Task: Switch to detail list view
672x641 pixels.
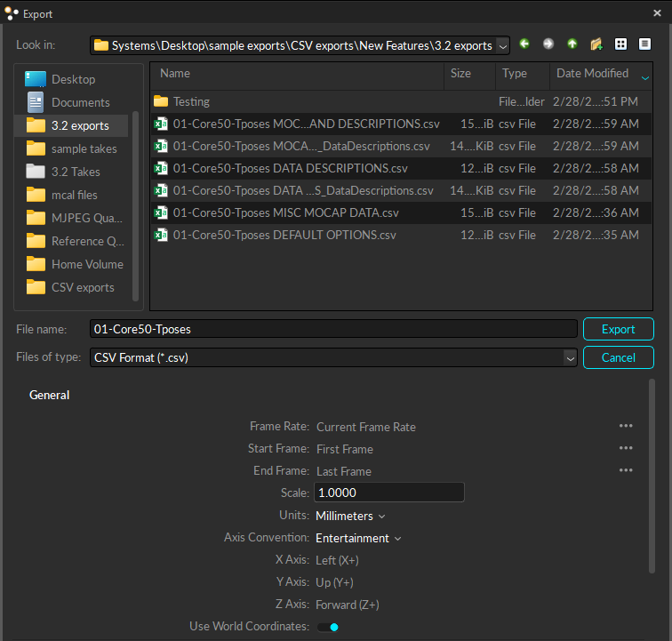Action: pyautogui.click(x=644, y=44)
